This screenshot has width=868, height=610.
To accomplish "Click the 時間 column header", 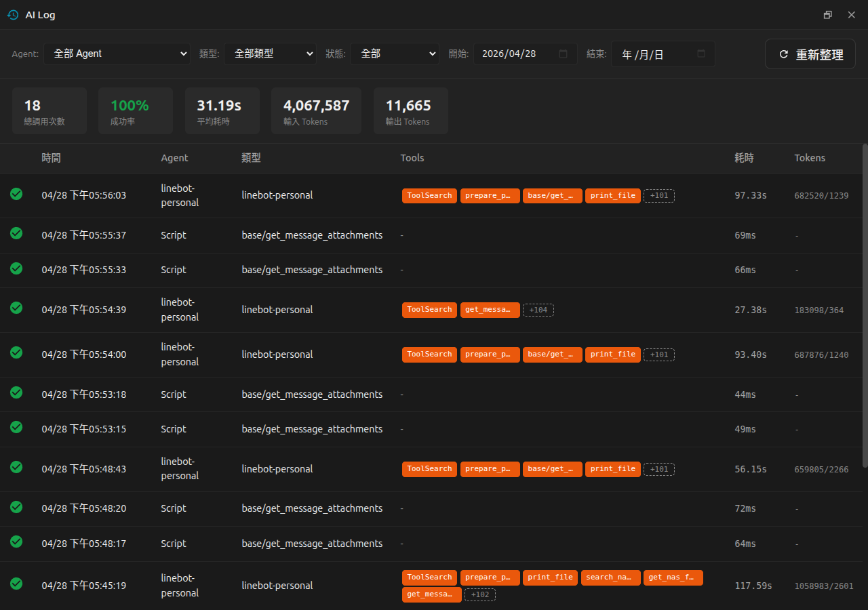I will (x=51, y=158).
